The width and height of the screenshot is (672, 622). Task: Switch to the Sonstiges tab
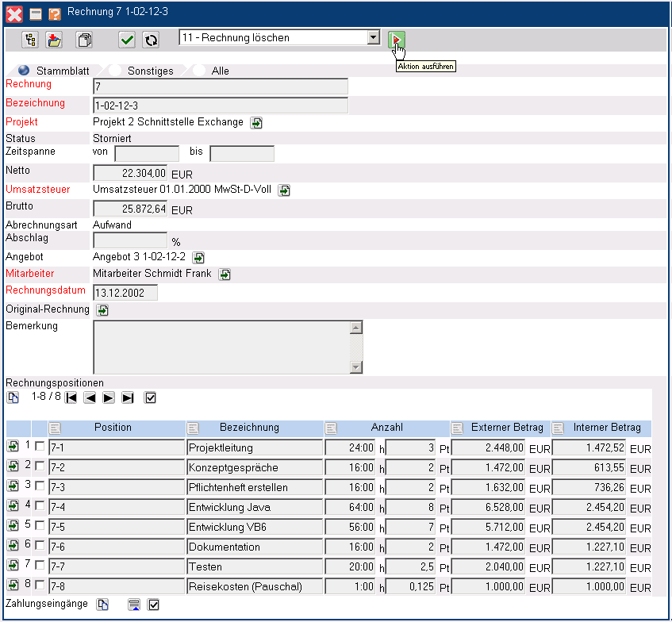pyautogui.click(x=150, y=71)
